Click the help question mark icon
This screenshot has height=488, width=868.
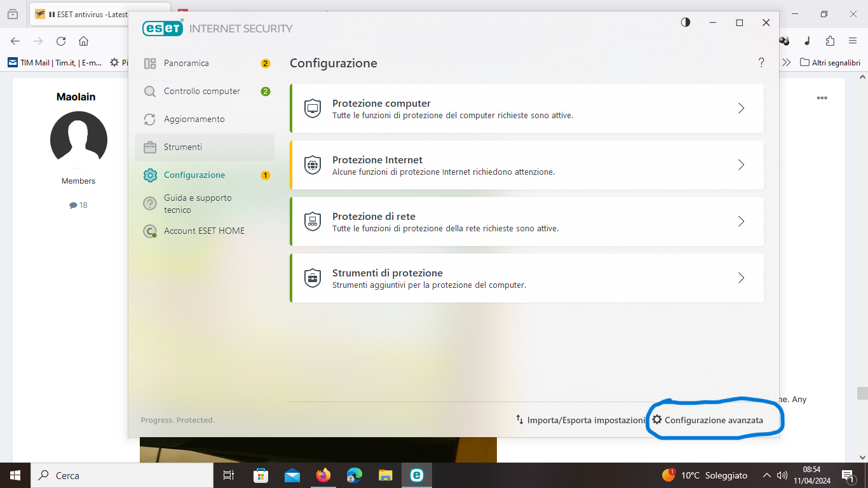click(761, 63)
